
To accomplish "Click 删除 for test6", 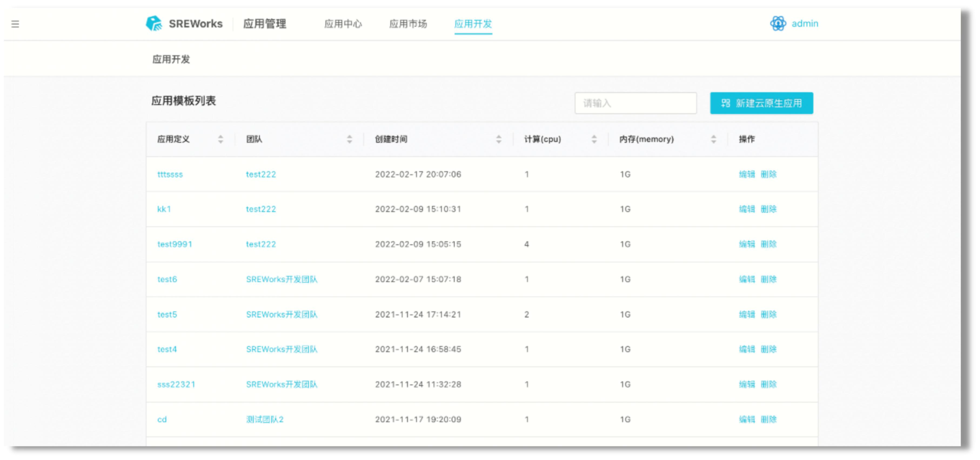I will pos(768,279).
